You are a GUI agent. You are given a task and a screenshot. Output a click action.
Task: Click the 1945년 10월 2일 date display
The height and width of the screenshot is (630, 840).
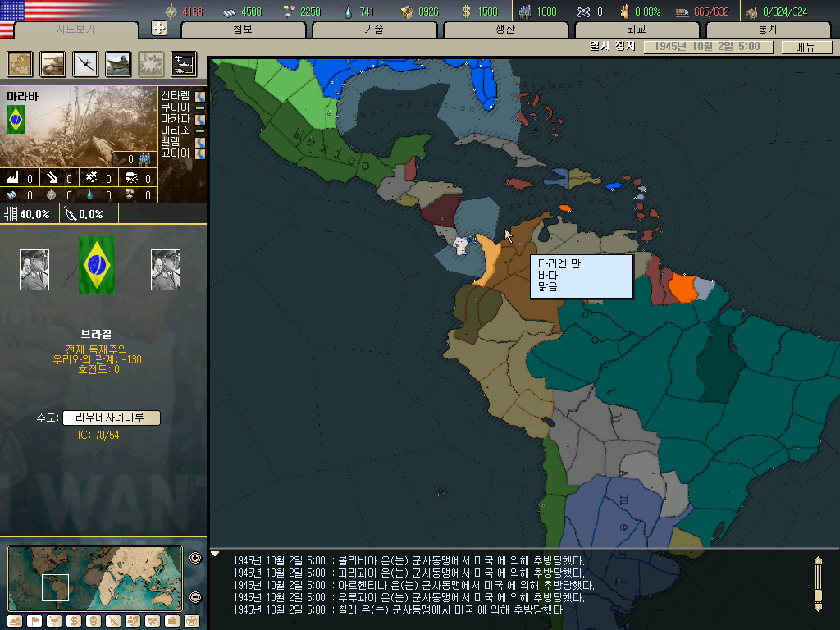pos(708,47)
